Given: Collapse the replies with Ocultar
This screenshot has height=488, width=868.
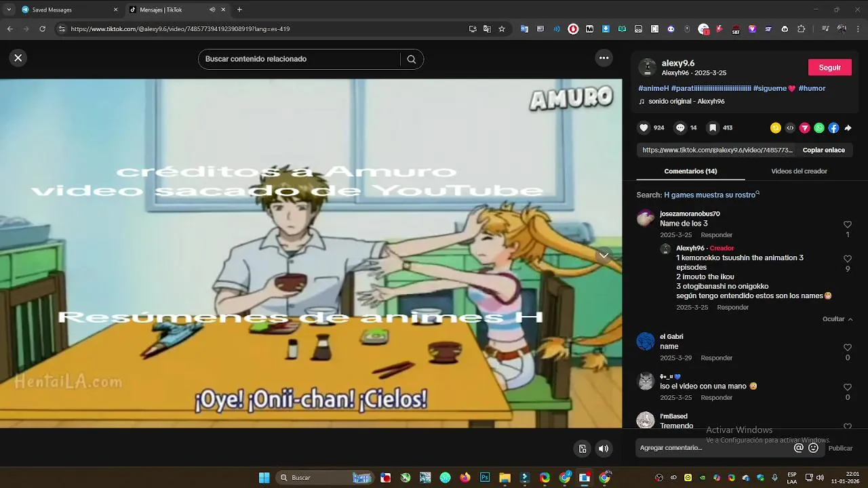Looking at the screenshot, I should tap(837, 319).
